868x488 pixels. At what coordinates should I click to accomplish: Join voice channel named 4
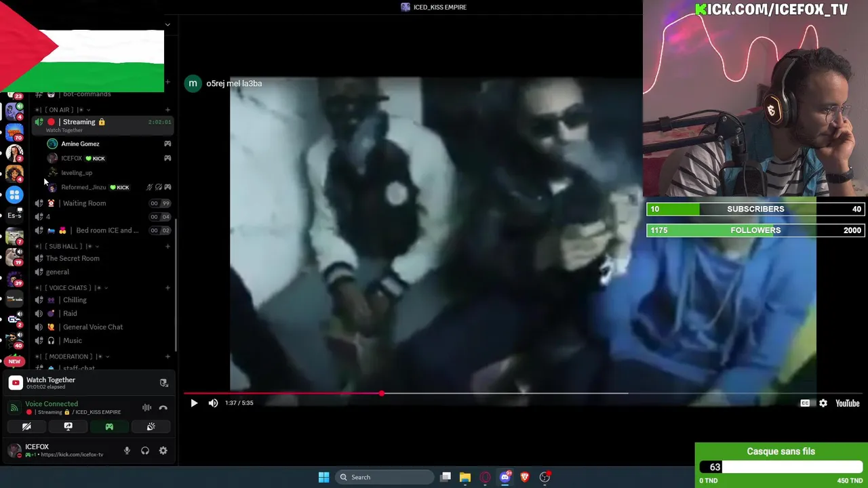(102, 217)
